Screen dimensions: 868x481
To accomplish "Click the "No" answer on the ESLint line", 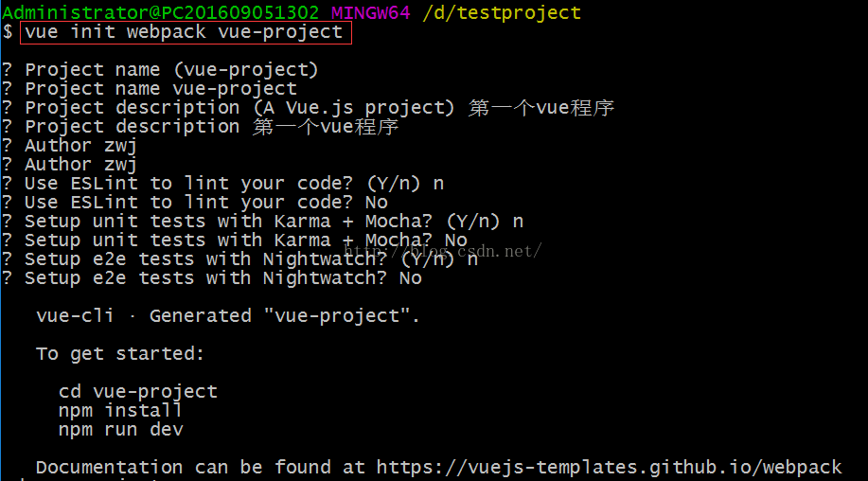I will [x=376, y=202].
